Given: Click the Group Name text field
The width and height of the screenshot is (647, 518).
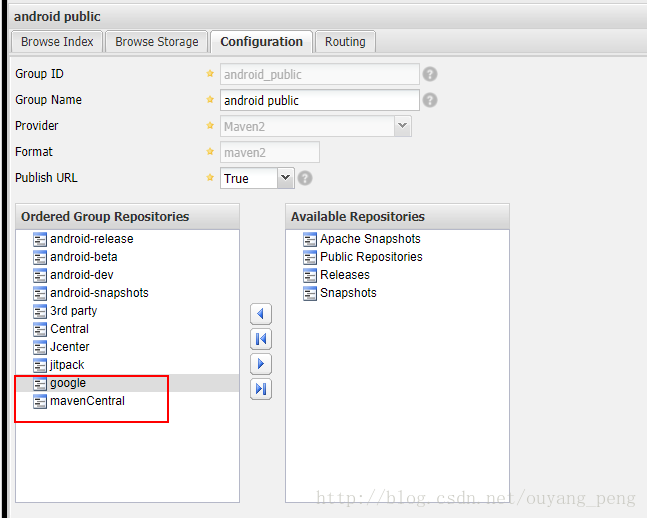Looking at the screenshot, I should tap(319, 100).
